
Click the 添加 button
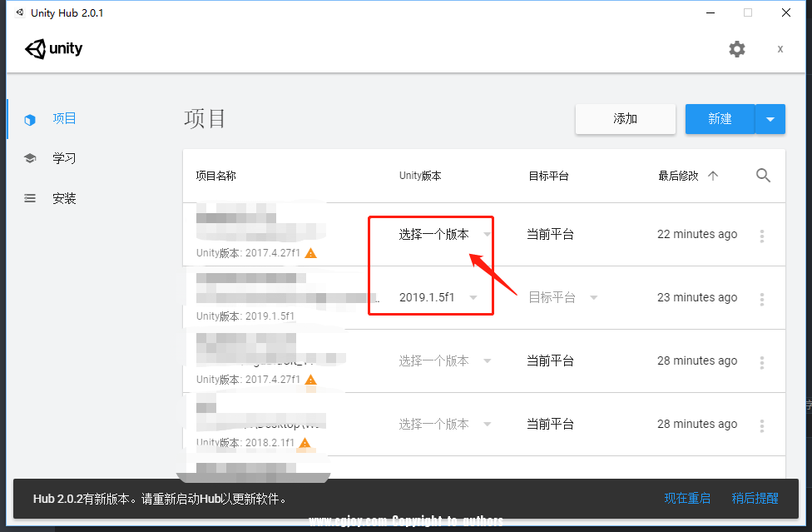pyautogui.click(x=625, y=119)
